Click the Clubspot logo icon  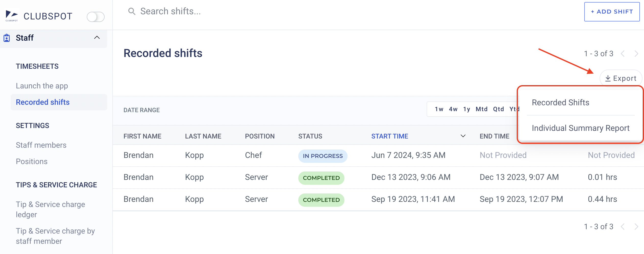tap(12, 16)
